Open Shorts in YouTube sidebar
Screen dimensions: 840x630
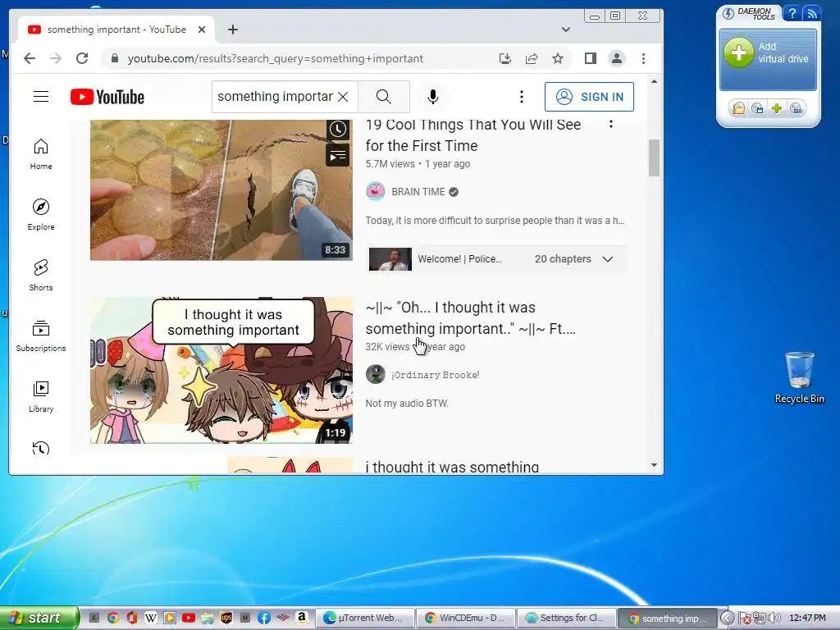pos(41,276)
